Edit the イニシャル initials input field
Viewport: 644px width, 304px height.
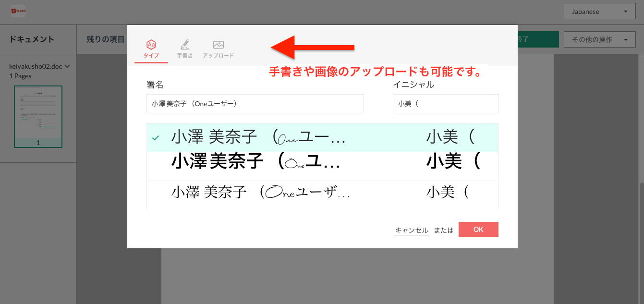click(x=446, y=104)
